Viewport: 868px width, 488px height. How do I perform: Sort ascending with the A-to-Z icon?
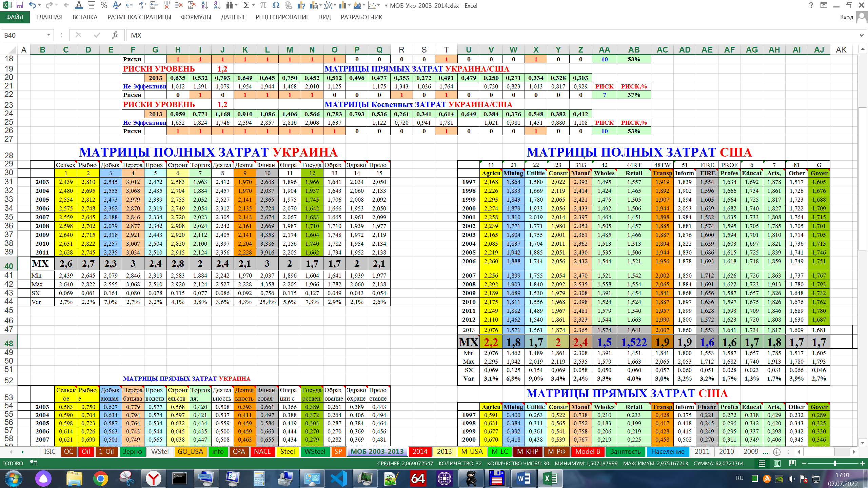click(204, 5)
